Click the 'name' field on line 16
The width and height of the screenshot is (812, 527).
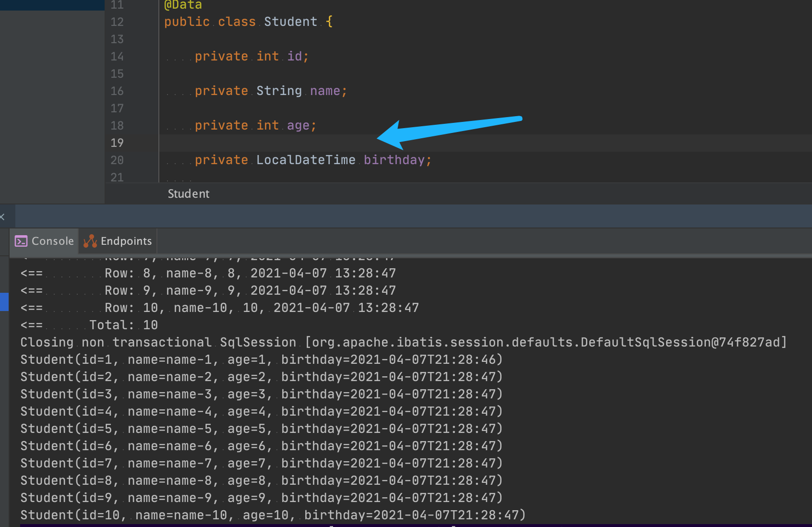[325, 91]
